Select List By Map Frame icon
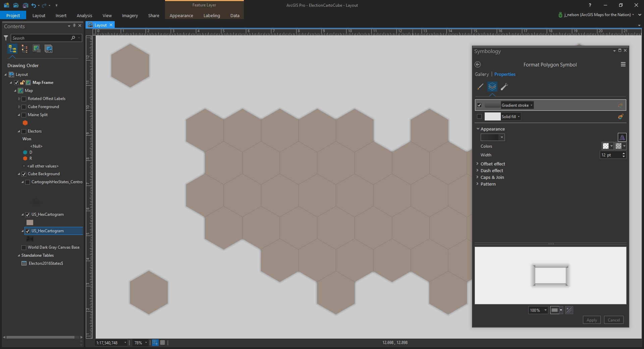This screenshot has height=349, width=644. click(x=37, y=49)
